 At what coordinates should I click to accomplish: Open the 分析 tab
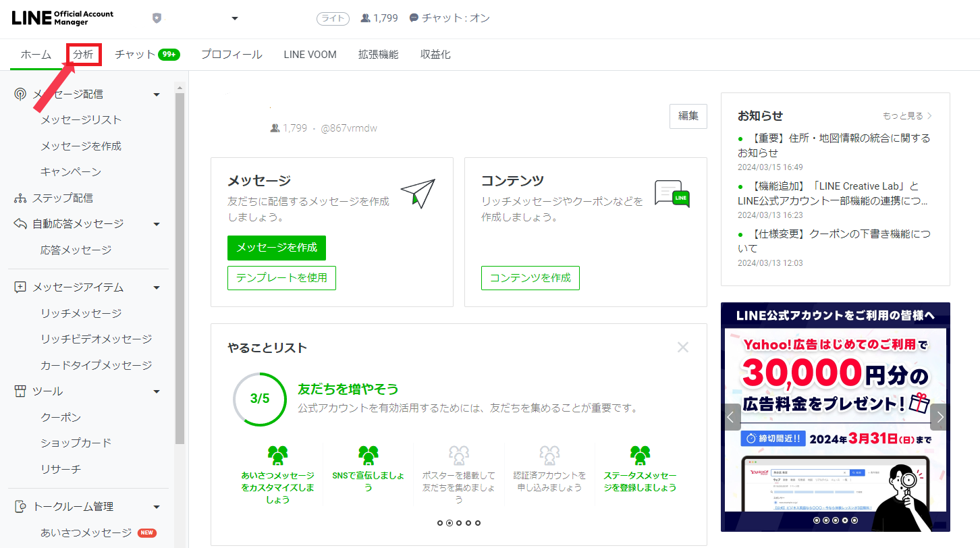tap(84, 55)
